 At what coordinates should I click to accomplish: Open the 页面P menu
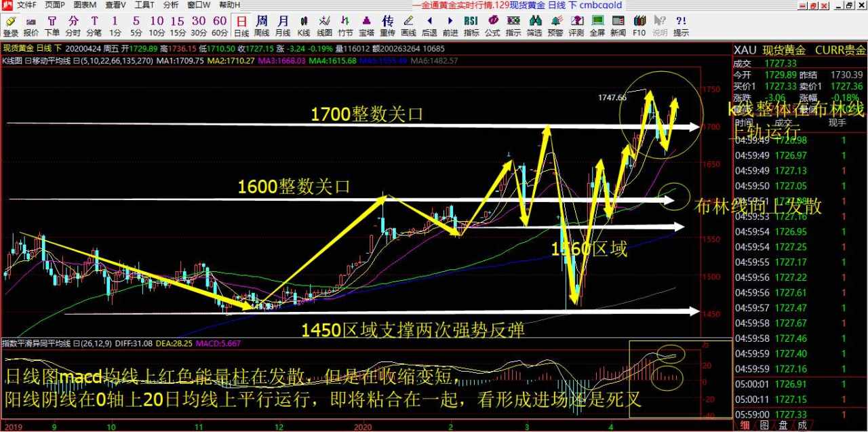[55, 5]
